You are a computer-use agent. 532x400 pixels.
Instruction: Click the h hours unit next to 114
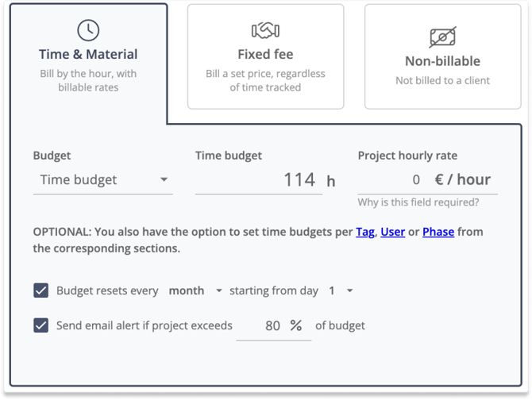[x=331, y=182]
